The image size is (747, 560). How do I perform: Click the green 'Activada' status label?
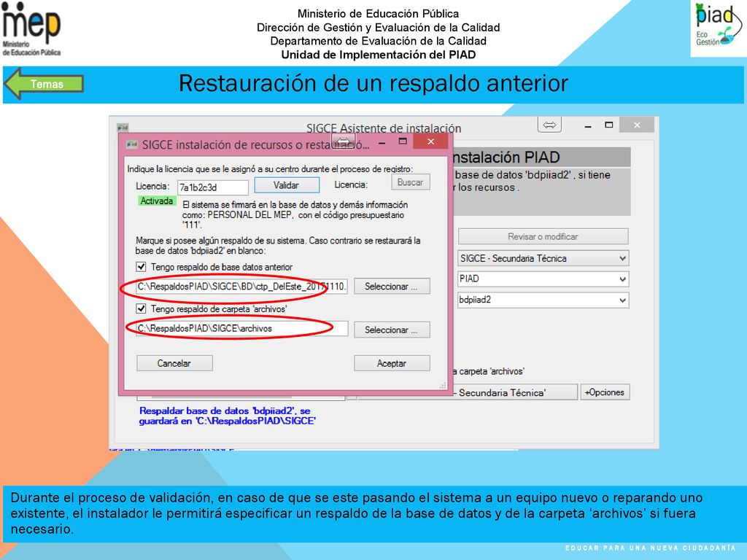pos(156,201)
